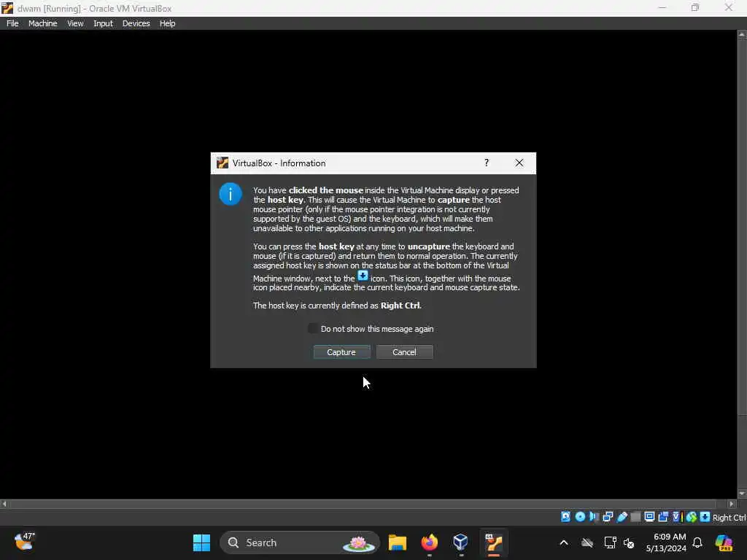The image size is (747, 560).
Task: Click the virtualization features V icon
Action: [x=676, y=517]
